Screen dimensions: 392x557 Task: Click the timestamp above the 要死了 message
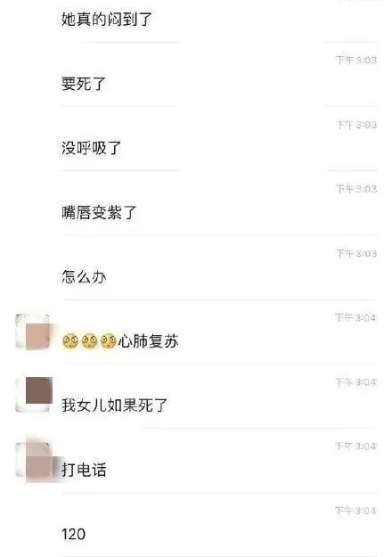pos(356,60)
